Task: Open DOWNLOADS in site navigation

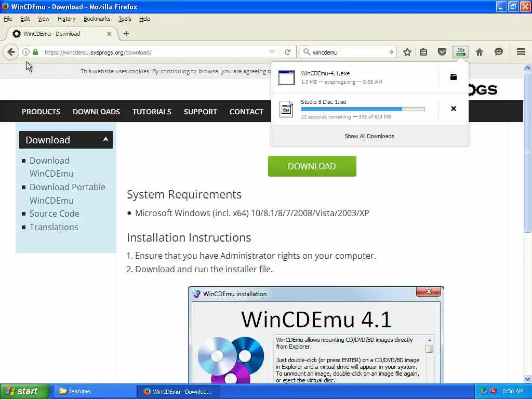Action: (96, 112)
